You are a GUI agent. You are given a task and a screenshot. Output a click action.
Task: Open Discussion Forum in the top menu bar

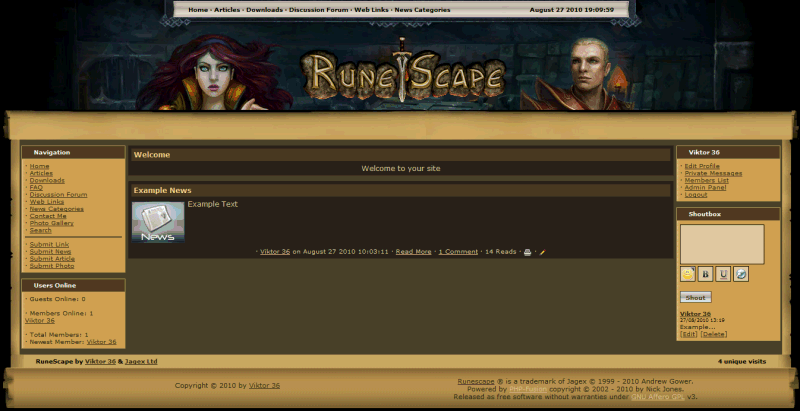319,10
